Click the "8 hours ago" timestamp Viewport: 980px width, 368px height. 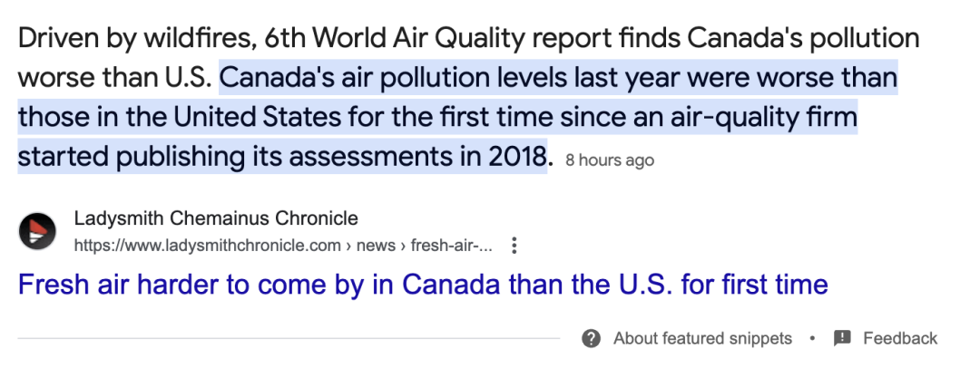(609, 160)
